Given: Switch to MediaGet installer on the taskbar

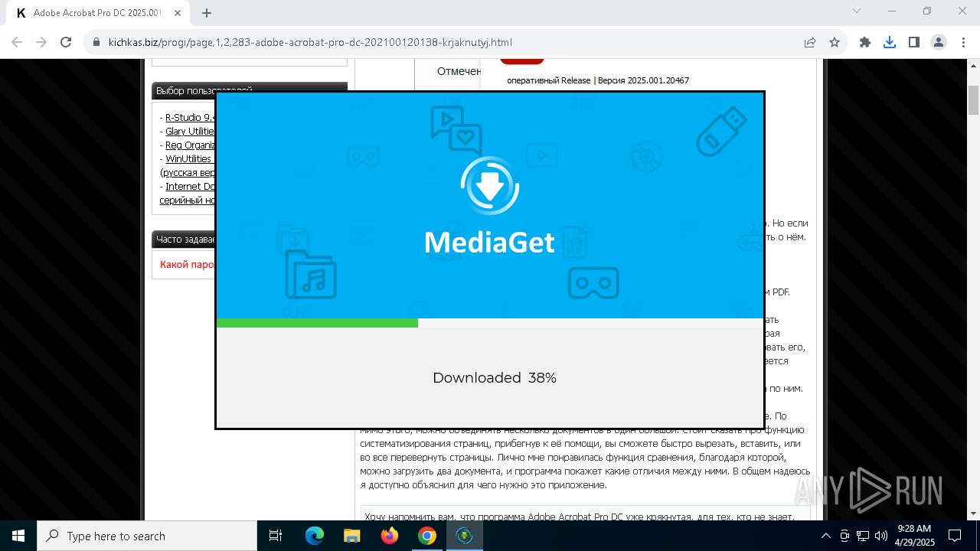Looking at the screenshot, I should click(x=465, y=536).
